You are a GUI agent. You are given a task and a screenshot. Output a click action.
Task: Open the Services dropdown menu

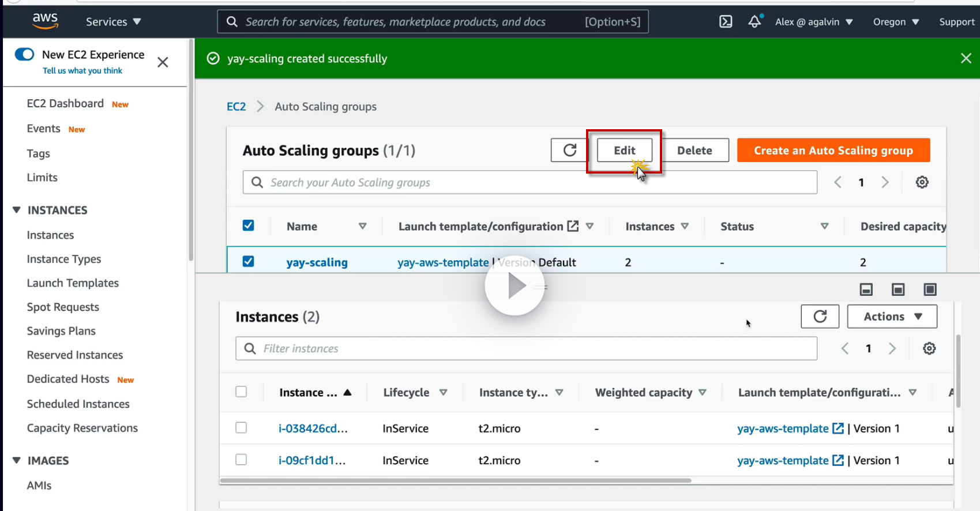[x=113, y=22]
